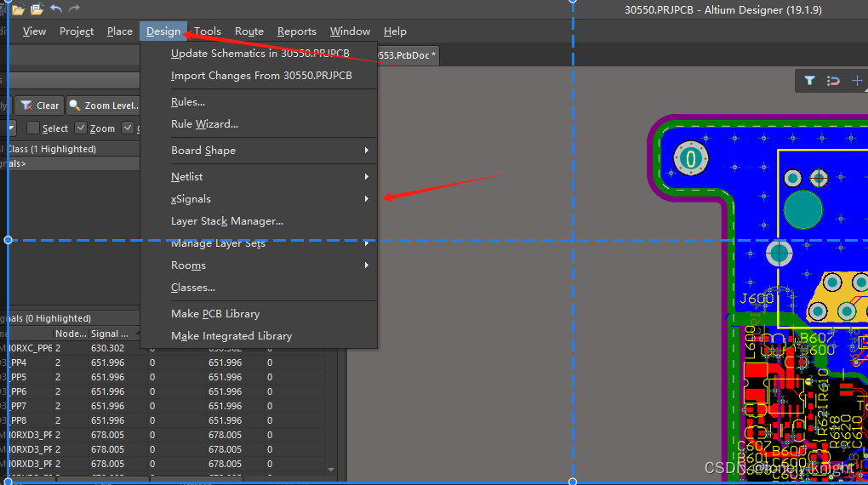Open the dropdown arrow left of the Select checkbox

coord(10,128)
